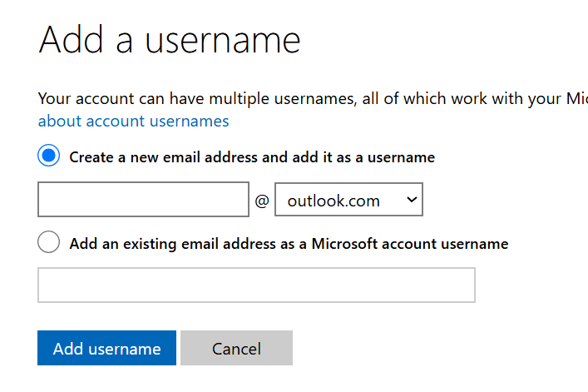
Task: Click the Cancel button
Action: pyautogui.click(x=237, y=348)
